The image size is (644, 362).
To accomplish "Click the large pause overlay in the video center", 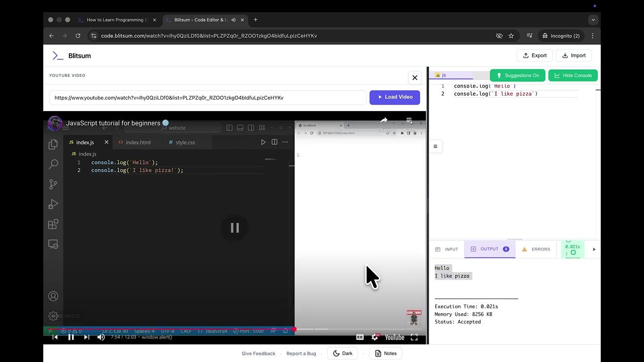I will pyautogui.click(x=234, y=228).
